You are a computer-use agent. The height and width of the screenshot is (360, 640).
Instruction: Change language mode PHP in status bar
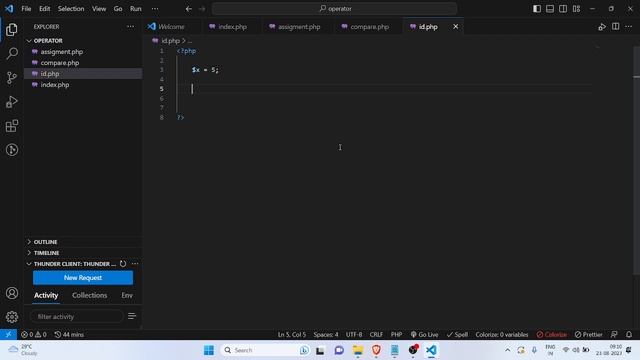pyautogui.click(x=396, y=334)
